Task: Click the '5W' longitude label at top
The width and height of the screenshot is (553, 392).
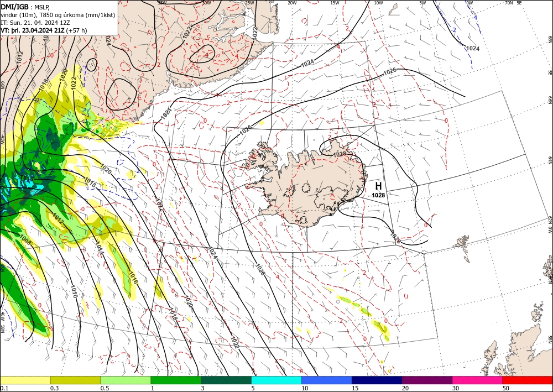Action: pyautogui.click(x=422, y=3)
